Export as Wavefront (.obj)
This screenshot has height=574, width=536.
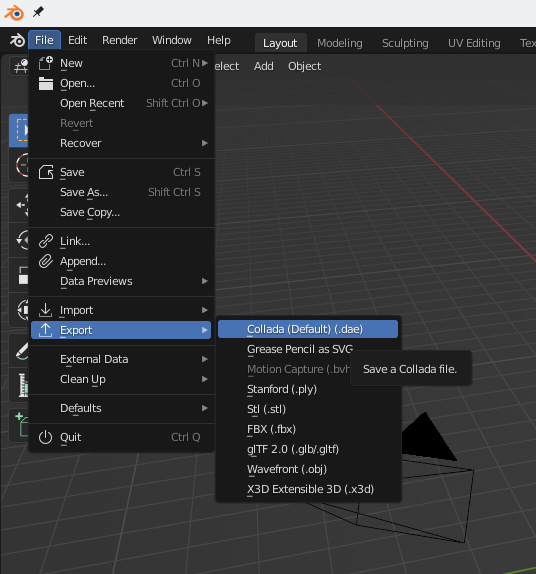pos(308,469)
